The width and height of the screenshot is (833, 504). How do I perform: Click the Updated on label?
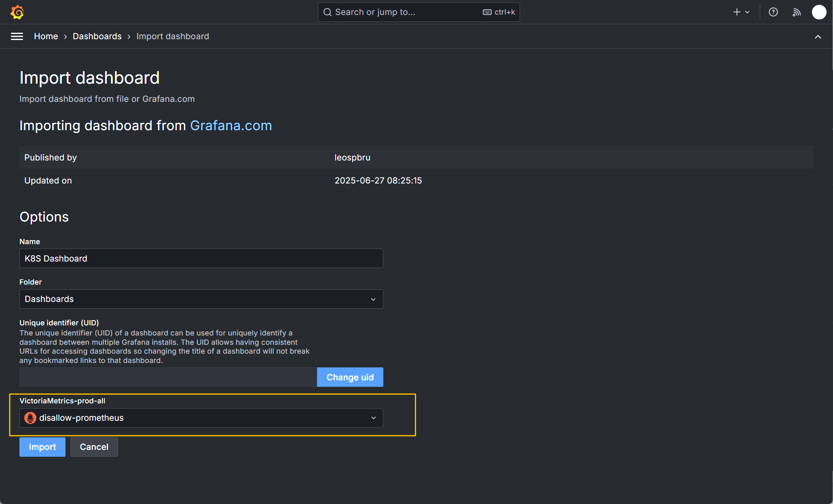point(48,181)
